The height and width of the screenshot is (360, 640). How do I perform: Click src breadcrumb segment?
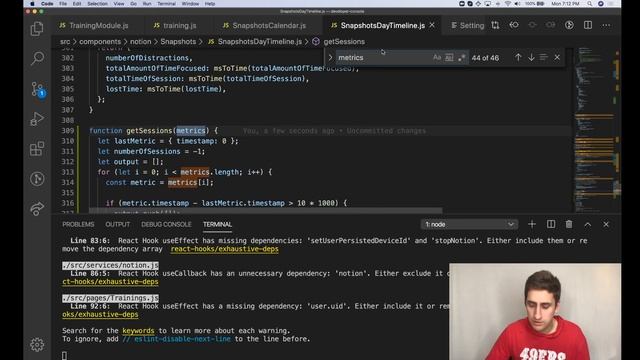(x=65, y=42)
